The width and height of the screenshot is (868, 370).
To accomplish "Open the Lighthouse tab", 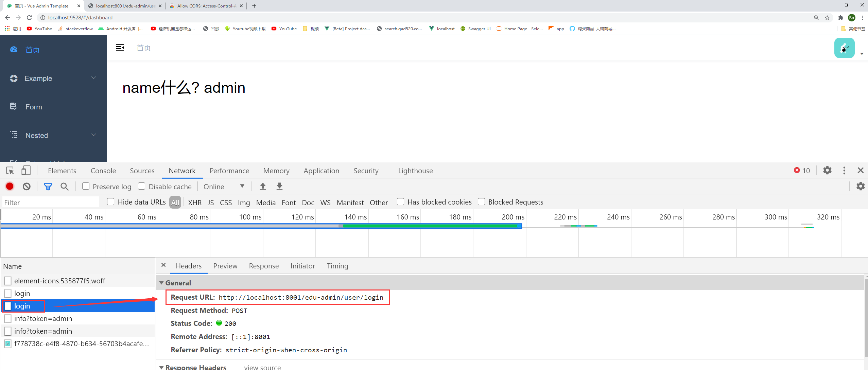I will coord(415,171).
